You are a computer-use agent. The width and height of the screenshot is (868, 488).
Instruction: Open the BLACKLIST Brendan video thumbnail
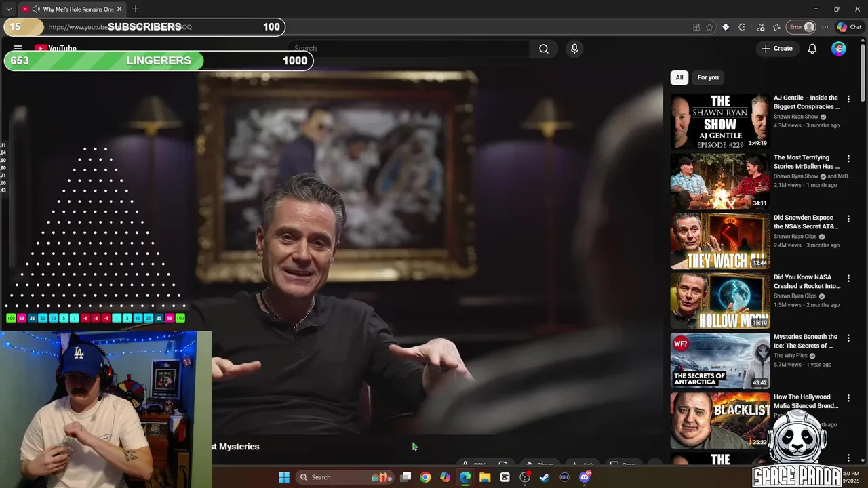tap(720, 420)
